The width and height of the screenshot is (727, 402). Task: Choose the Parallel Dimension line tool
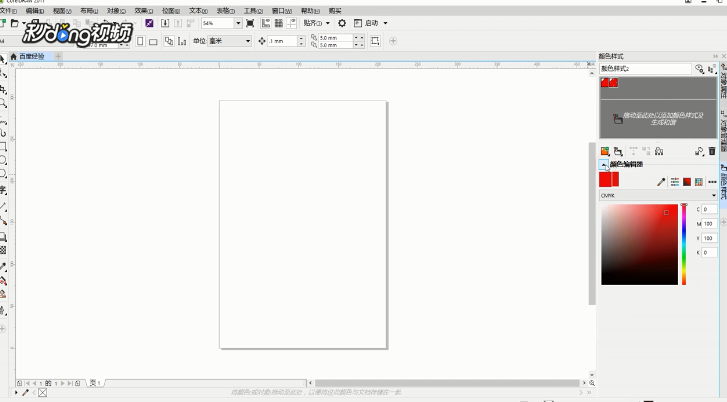click(3, 206)
